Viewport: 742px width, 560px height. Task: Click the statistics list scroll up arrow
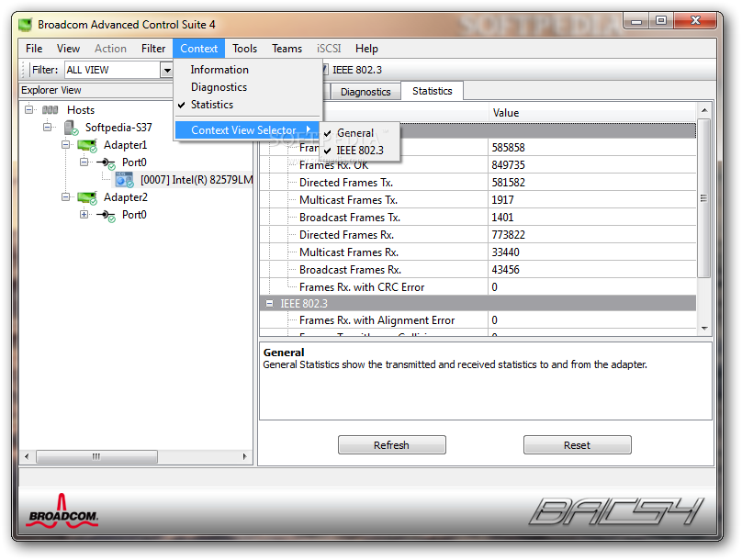[704, 110]
